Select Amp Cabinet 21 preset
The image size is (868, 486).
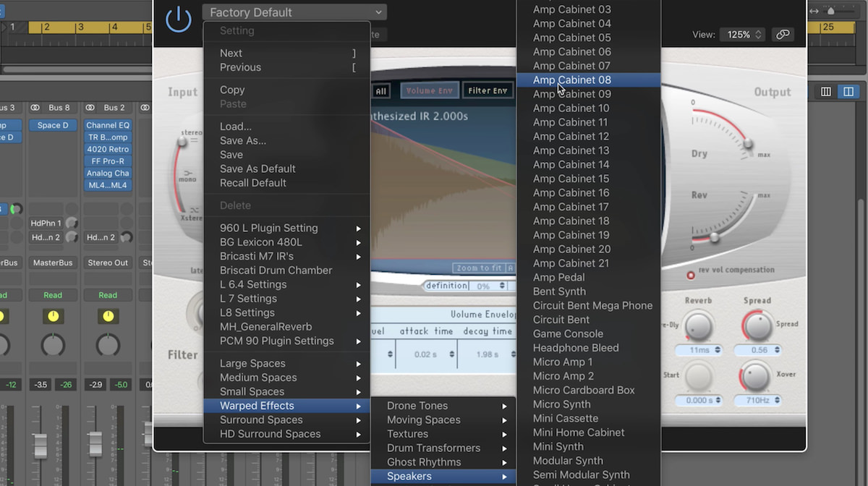588,263
